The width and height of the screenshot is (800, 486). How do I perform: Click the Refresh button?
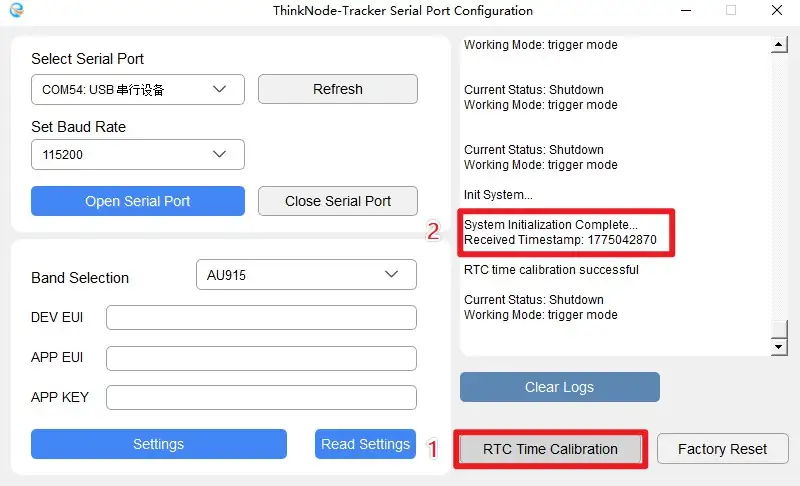click(x=338, y=89)
